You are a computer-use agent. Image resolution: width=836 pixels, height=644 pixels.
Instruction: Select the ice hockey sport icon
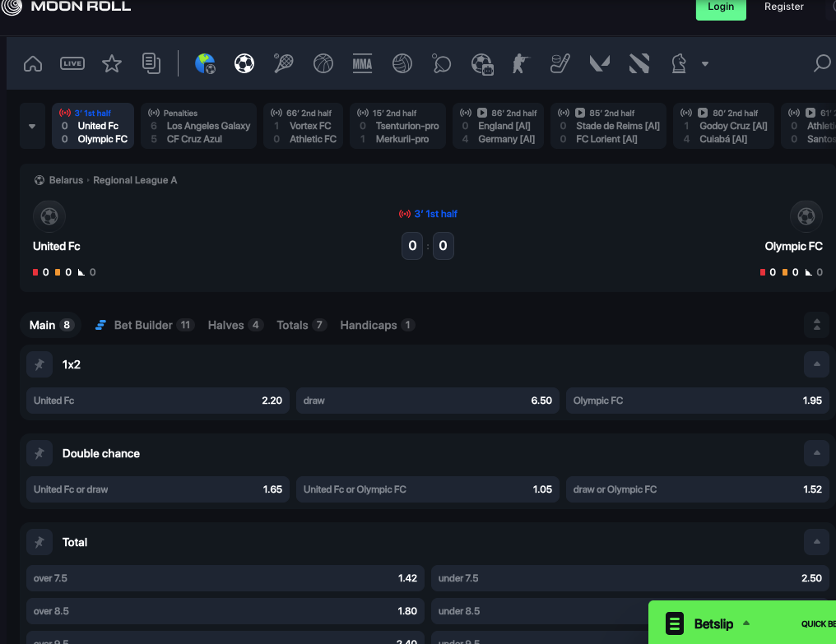point(560,63)
